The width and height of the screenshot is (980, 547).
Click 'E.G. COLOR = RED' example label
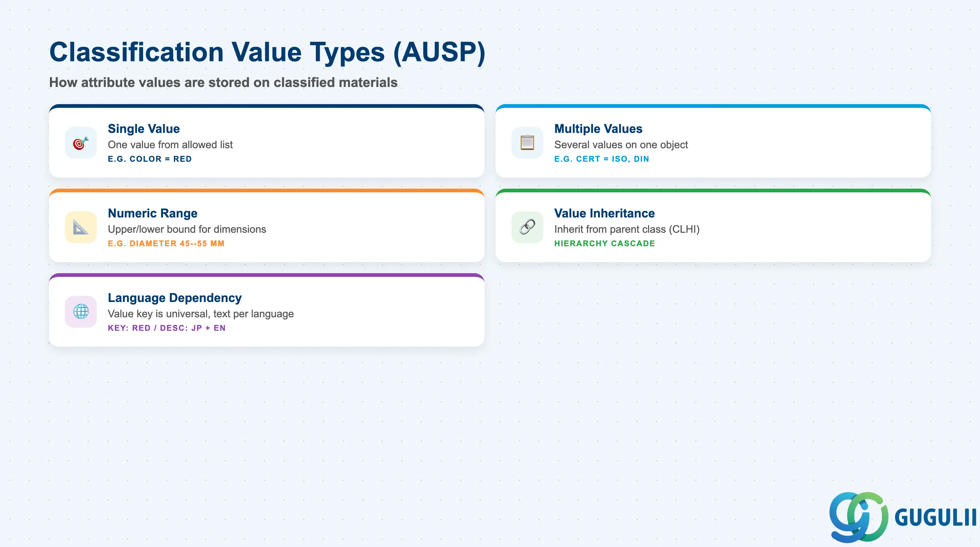pyautogui.click(x=149, y=159)
